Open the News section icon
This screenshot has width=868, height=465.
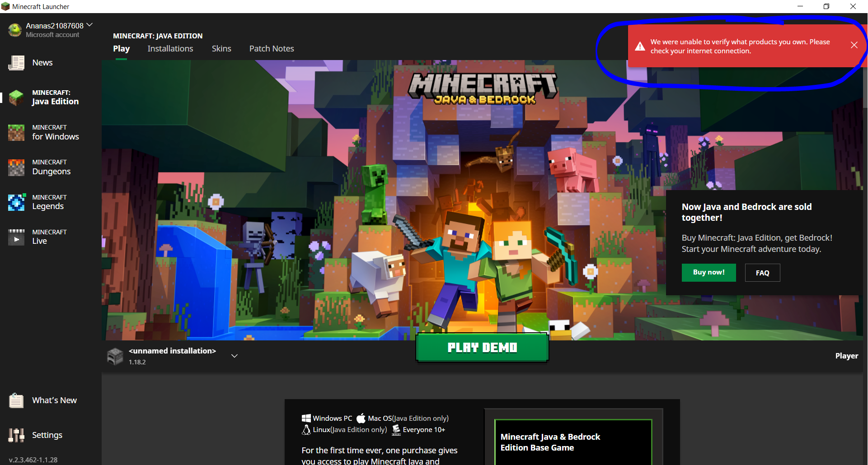[16, 63]
